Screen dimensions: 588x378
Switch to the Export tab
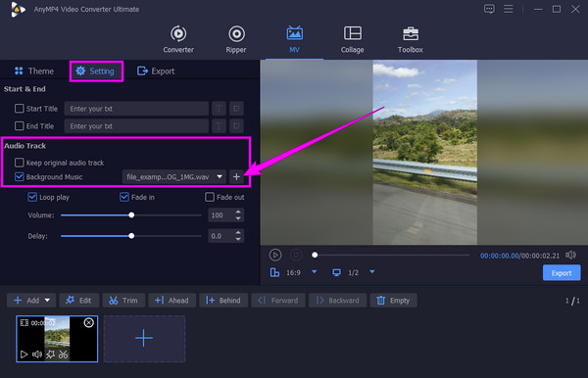pyautogui.click(x=156, y=71)
